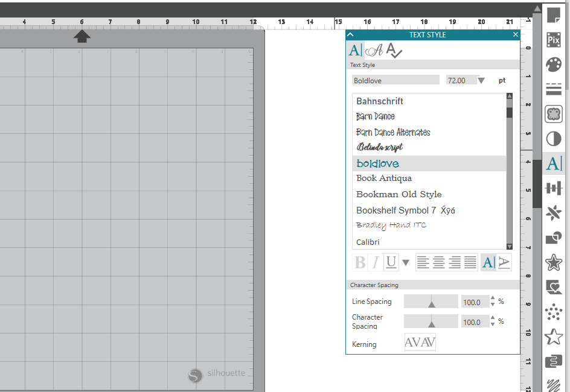Align text to the right

tap(455, 262)
